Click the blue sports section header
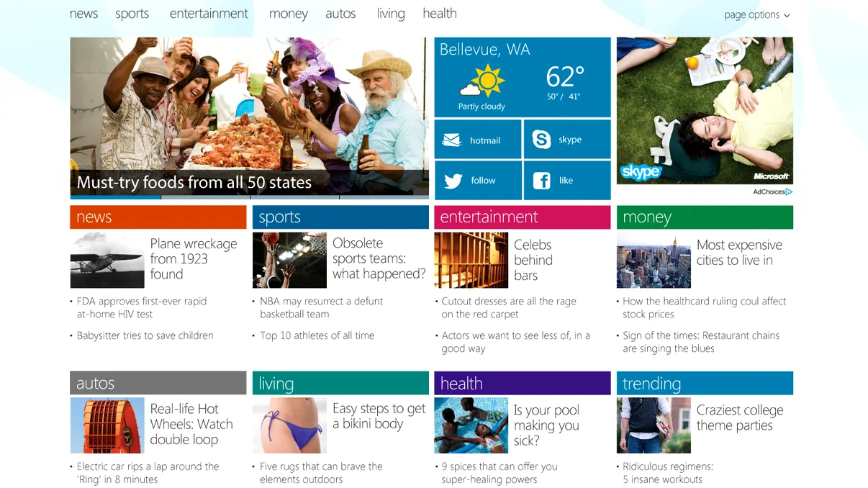Viewport: 868px width, 488px height. click(x=340, y=217)
